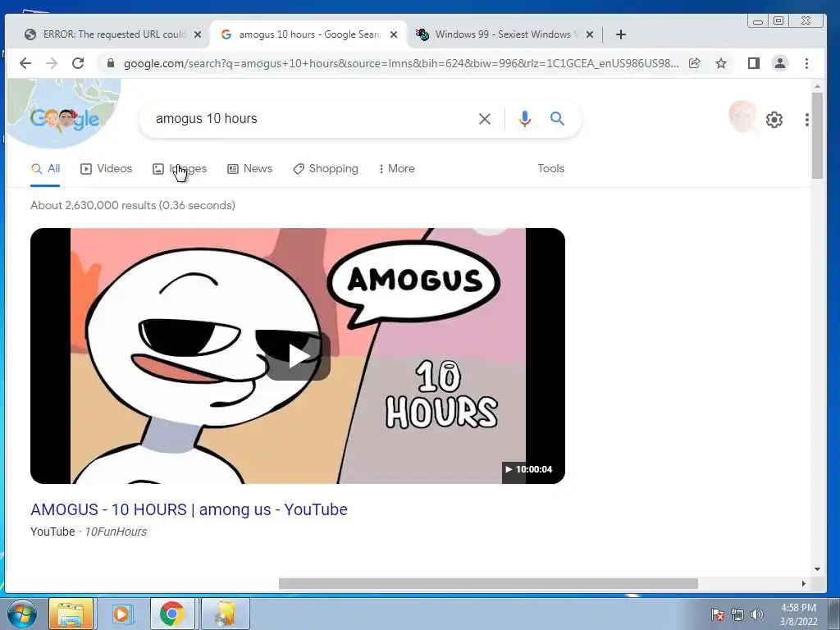This screenshot has height=630, width=840.
Task: Submit search with the magnifier icon
Action: 557,119
